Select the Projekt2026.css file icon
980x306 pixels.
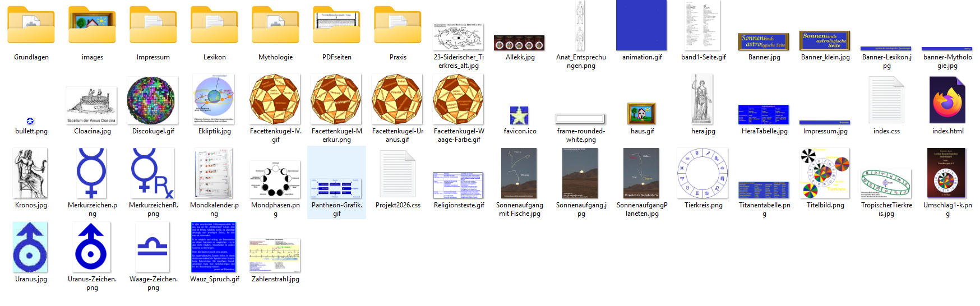pos(397,175)
